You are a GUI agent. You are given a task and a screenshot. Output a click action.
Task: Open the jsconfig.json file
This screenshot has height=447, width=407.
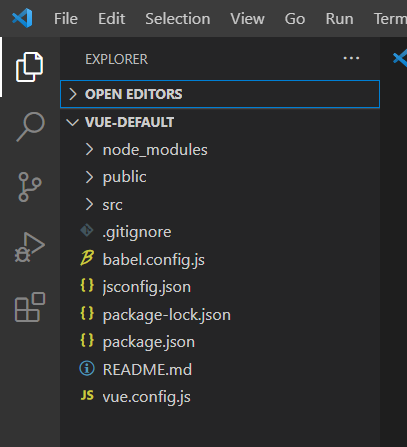(x=147, y=287)
